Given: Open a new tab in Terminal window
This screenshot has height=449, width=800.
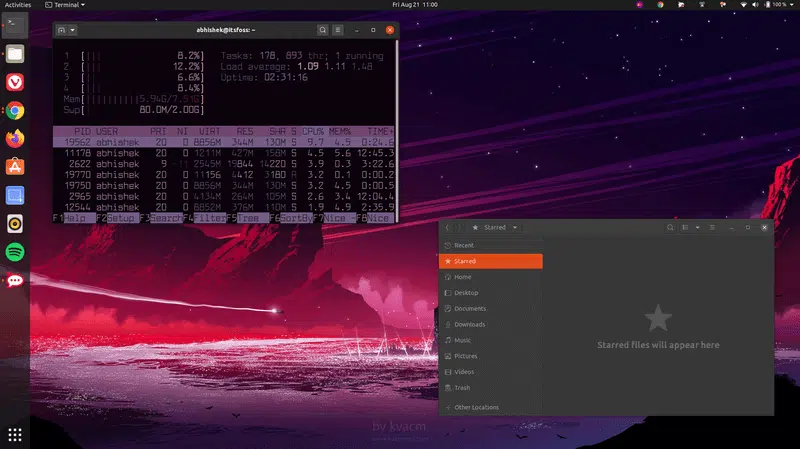Looking at the screenshot, I should coord(61,30).
